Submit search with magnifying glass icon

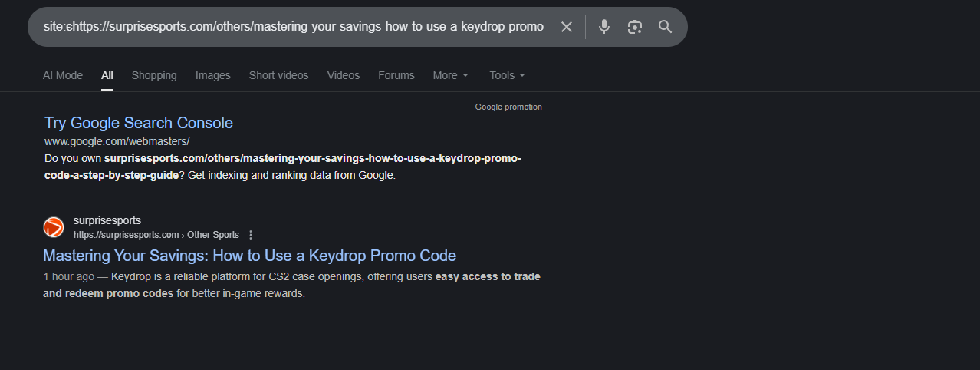[x=665, y=27]
